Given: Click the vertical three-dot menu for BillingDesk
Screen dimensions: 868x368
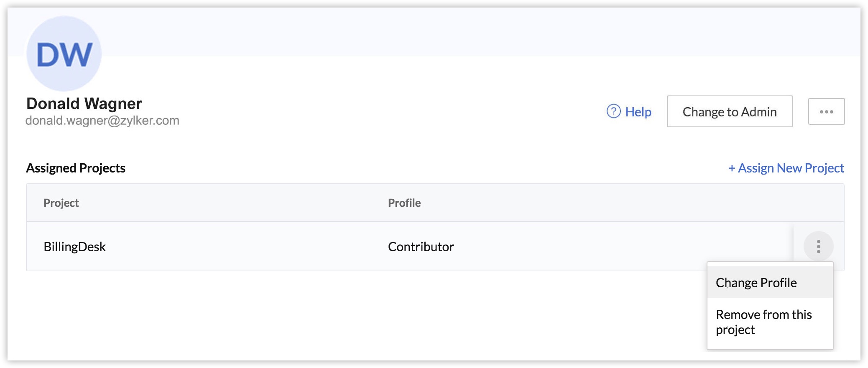Looking at the screenshot, I should 818,247.
